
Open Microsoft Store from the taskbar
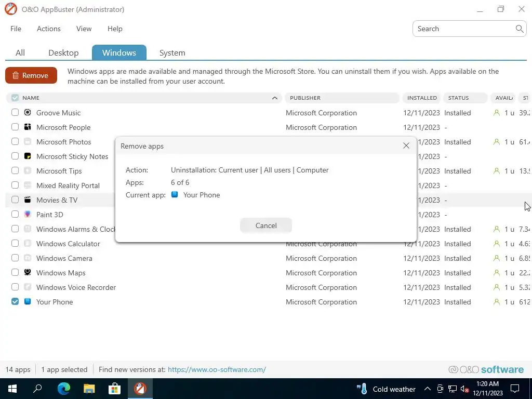pyautogui.click(x=114, y=389)
